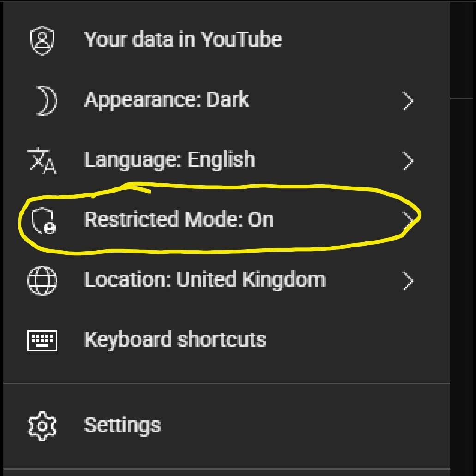The height and width of the screenshot is (476, 476).
Task: Open the Your data in YouTube entry
Action: point(183,40)
